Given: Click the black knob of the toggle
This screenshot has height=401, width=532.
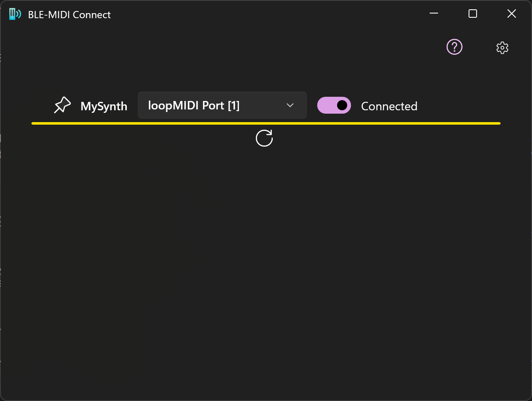Looking at the screenshot, I should [342, 105].
